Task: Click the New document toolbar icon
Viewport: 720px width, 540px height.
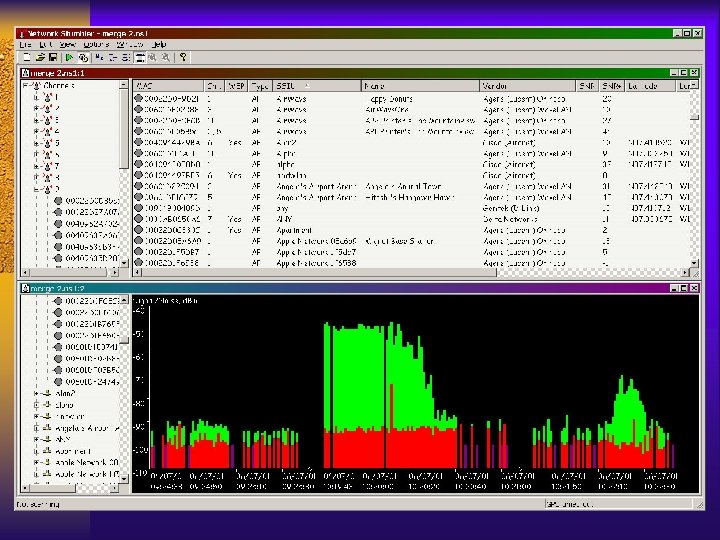Action: 27,57
